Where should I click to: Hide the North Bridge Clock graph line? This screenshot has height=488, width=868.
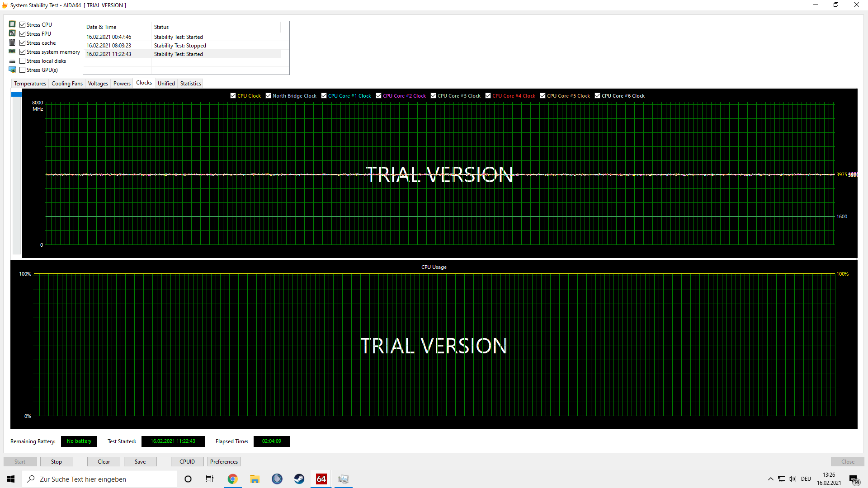pyautogui.click(x=269, y=96)
